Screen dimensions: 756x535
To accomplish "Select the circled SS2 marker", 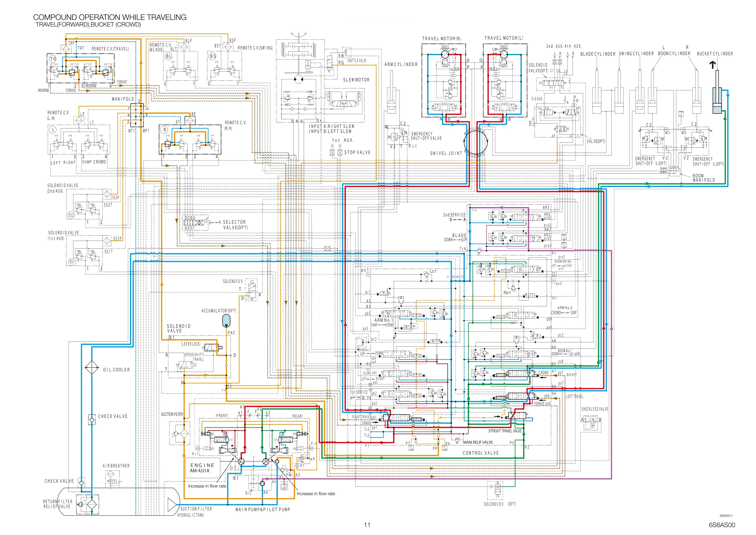I will [x=71, y=215].
